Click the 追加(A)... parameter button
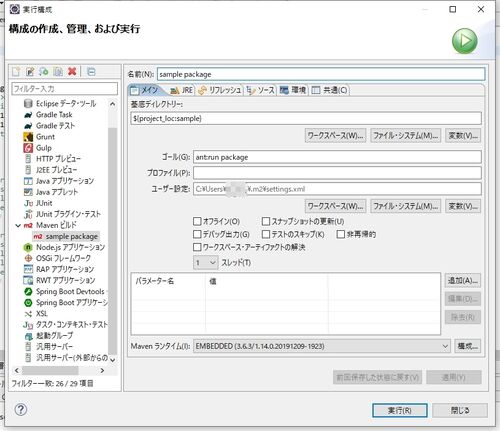 click(x=463, y=281)
